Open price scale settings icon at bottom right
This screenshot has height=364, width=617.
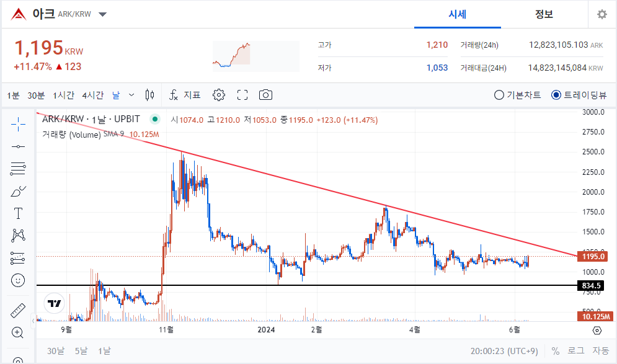coord(597,331)
